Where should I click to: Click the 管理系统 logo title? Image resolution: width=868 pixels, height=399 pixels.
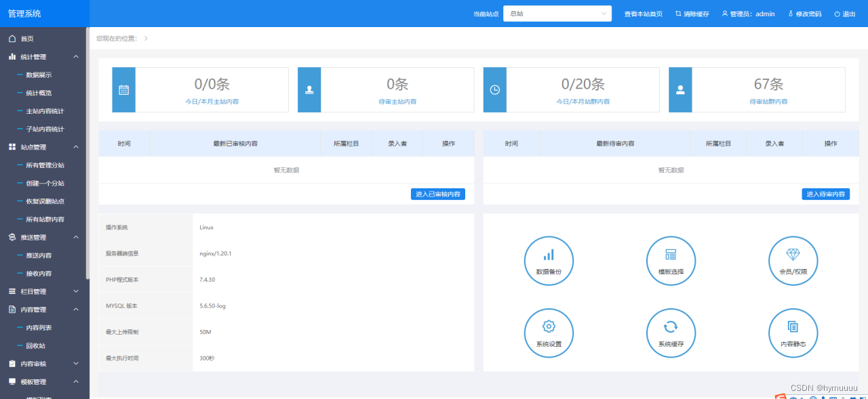pyautogui.click(x=24, y=14)
